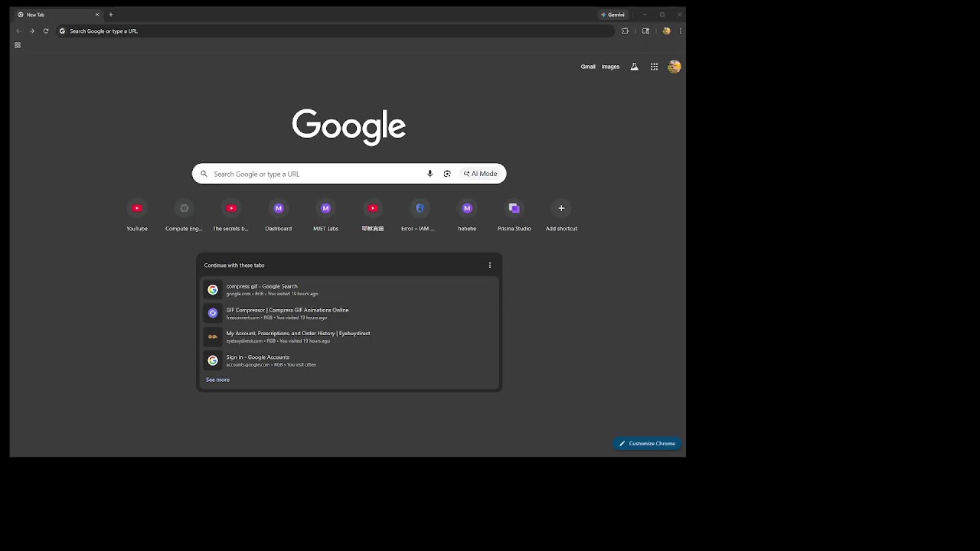980x551 pixels.
Task: Focus the Google search box
Action: [x=349, y=174]
